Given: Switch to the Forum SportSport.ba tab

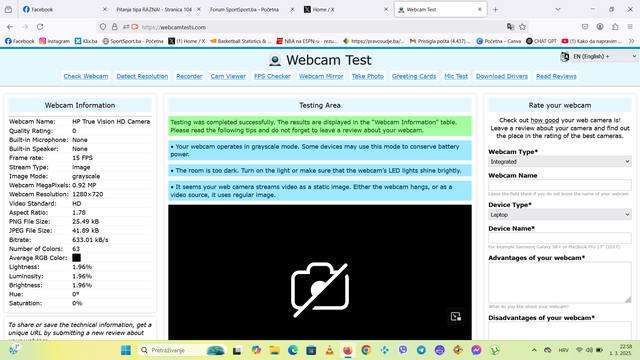Looking at the screenshot, I should point(252,9).
